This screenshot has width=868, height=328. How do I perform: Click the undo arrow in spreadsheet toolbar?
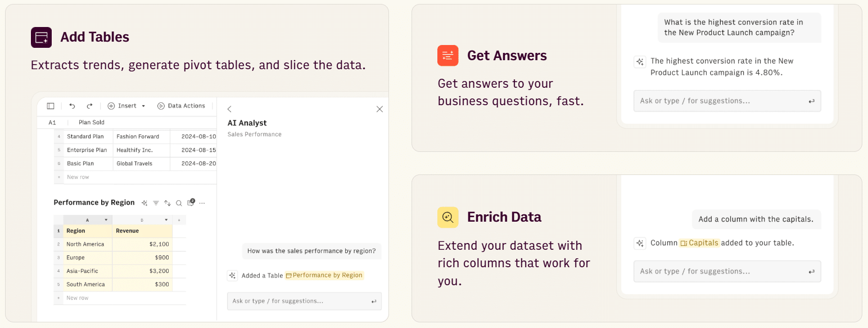pyautogui.click(x=72, y=106)
